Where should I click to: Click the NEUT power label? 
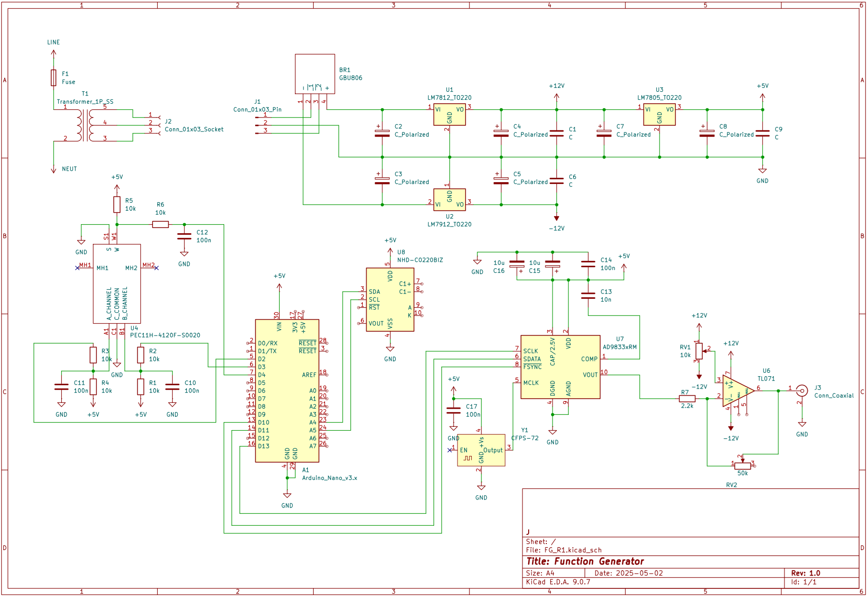[x=69, y=169]
